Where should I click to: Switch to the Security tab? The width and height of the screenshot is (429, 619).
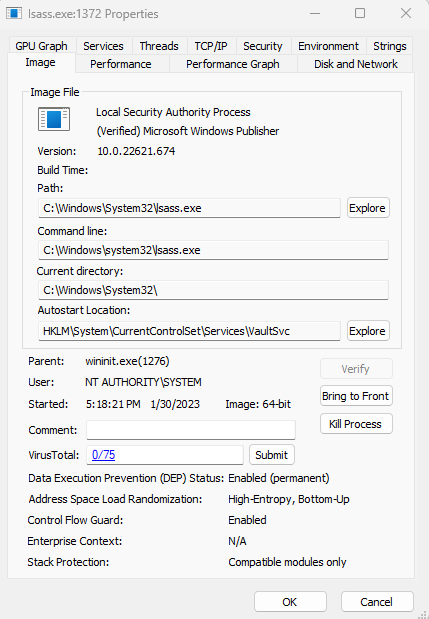click(263, 46)
